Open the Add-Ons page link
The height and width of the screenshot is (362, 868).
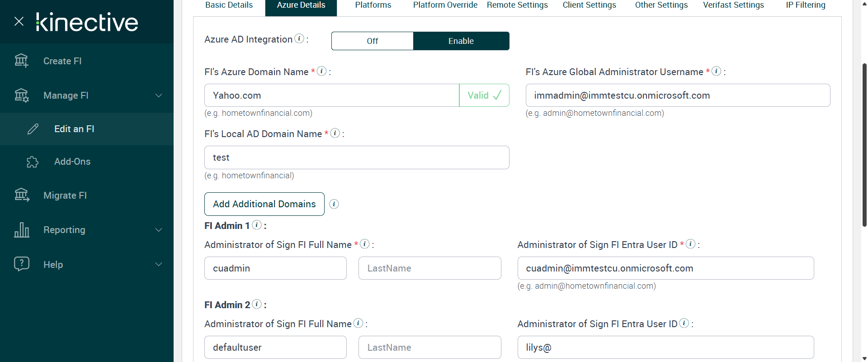point(72,162)
